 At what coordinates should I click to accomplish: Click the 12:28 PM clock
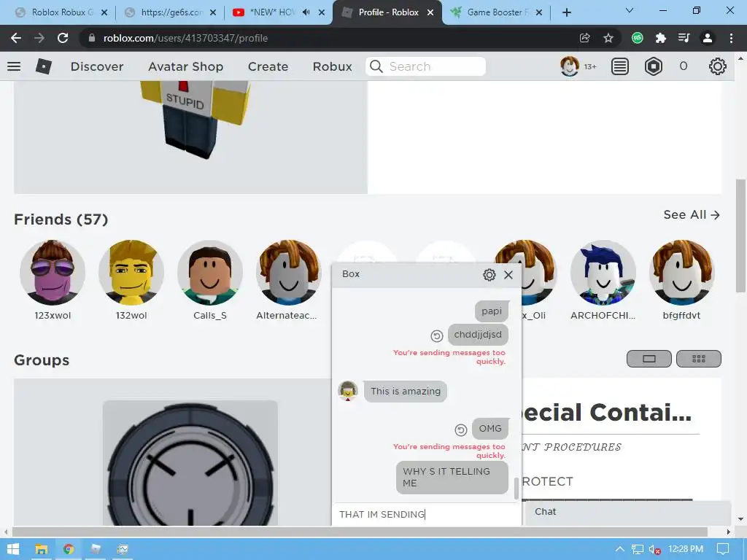click(x=686, y=549)
